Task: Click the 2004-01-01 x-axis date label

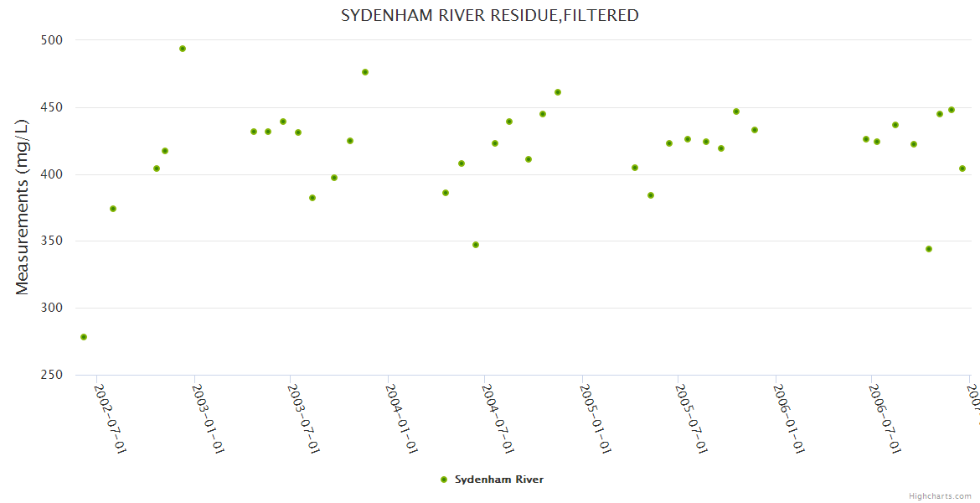Action: point(402,419)
